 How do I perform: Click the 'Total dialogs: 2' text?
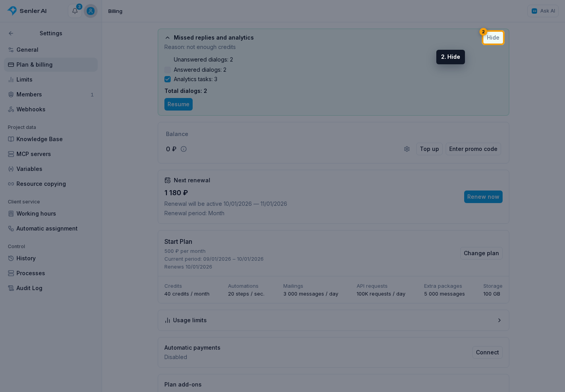click(x=186, y=91)
